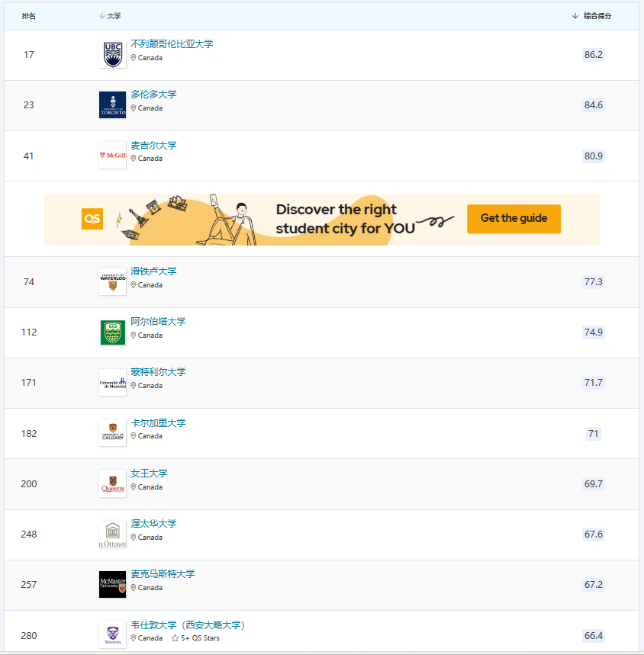Screen dimensions: 644x655
Task: Click the QS logo in the banner ad
Action: point(92,219)
